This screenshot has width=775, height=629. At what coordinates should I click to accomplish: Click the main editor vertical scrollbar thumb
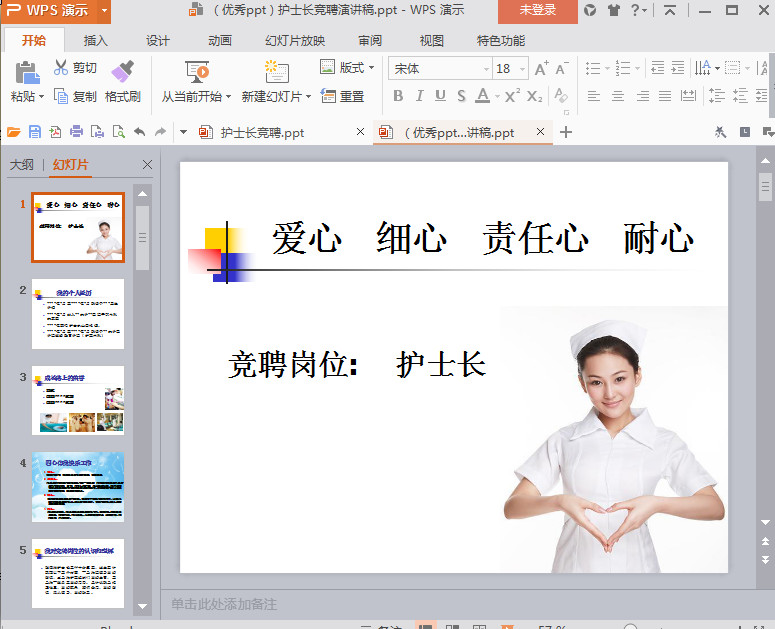click(765, 186)
